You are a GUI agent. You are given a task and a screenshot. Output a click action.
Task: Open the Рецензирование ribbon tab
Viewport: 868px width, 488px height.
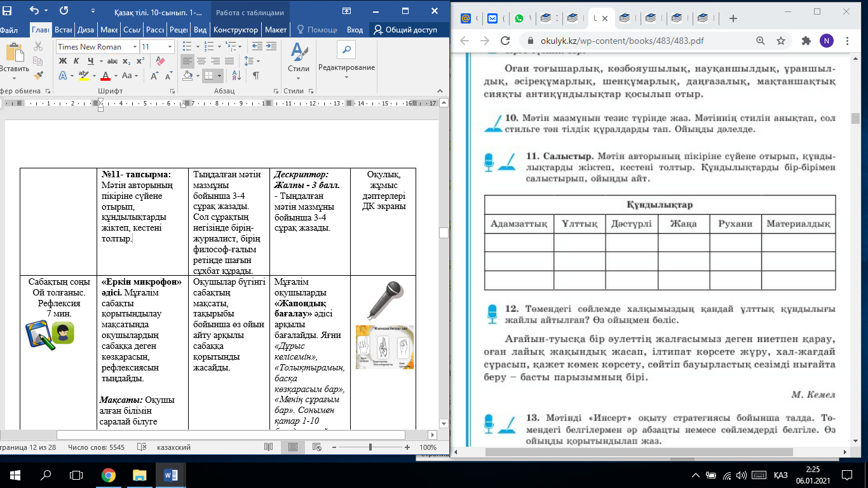tap(179, 30)
